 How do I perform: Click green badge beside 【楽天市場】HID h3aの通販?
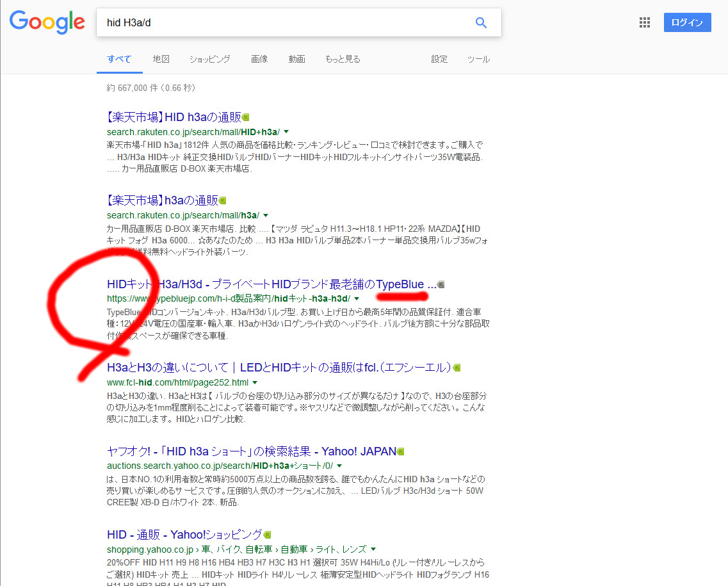246,117
